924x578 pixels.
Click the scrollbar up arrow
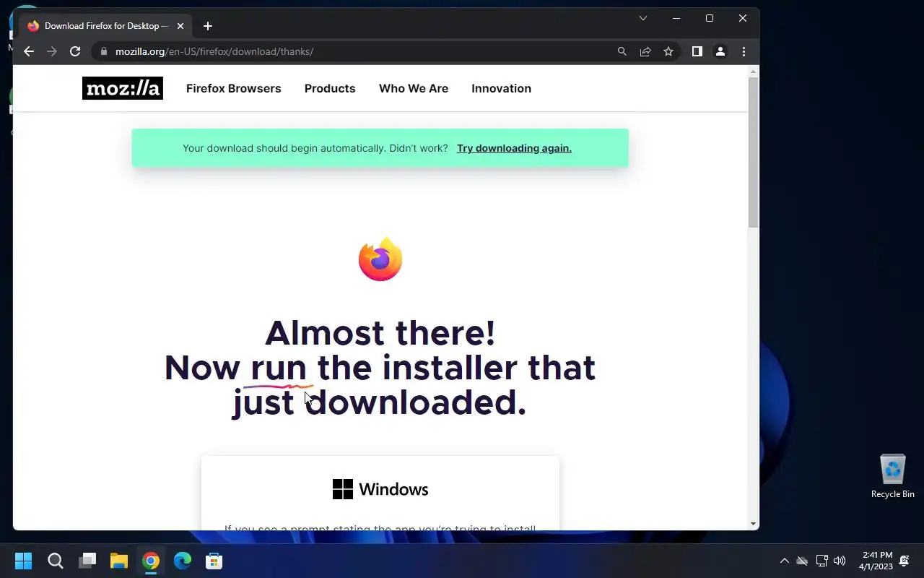(754, 72)
